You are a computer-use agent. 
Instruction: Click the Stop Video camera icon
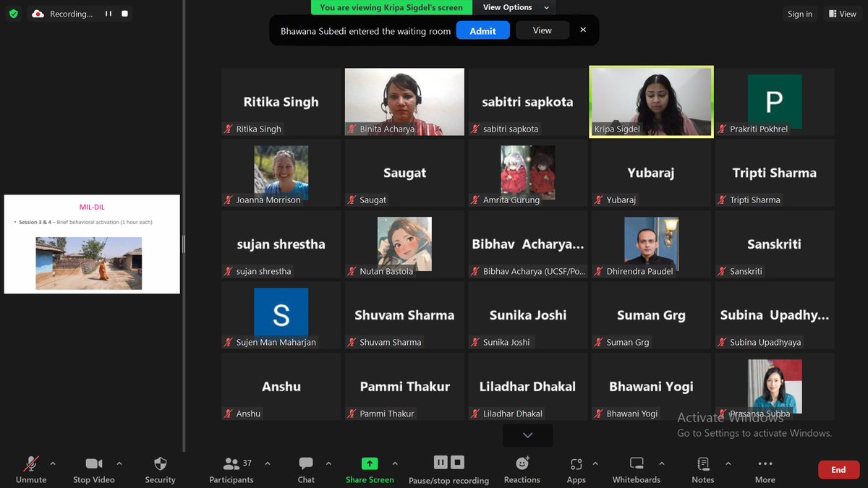coord(94,463)
